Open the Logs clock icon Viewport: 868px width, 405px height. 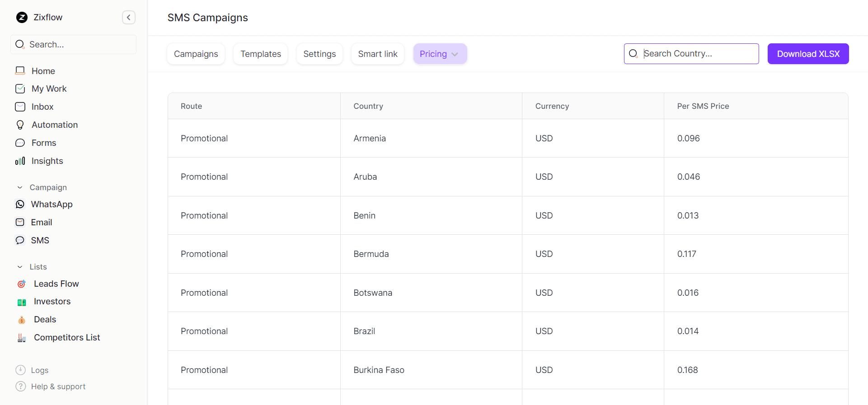21,370
